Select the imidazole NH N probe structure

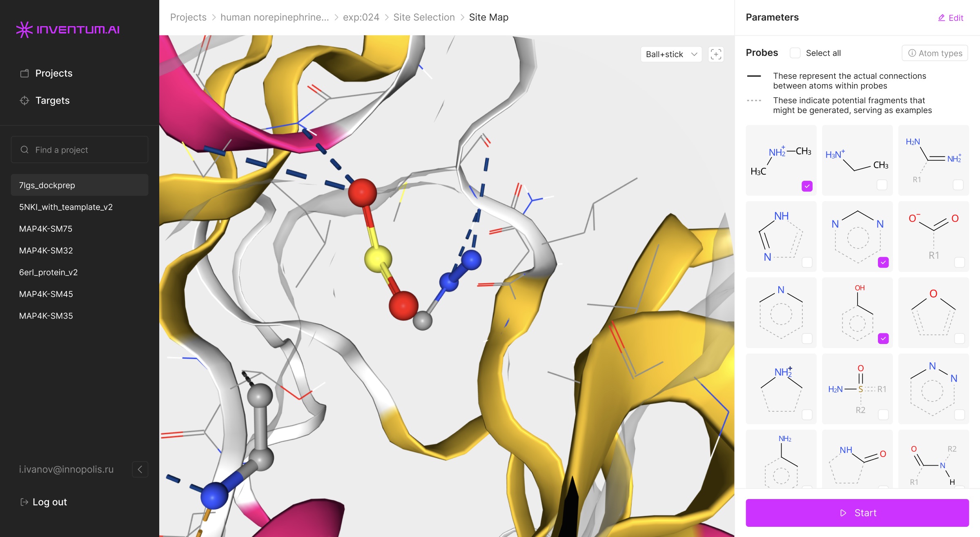click(781, 237)
